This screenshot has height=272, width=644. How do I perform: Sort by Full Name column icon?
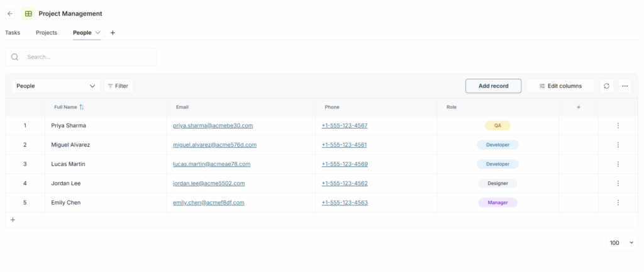[82, 107]
